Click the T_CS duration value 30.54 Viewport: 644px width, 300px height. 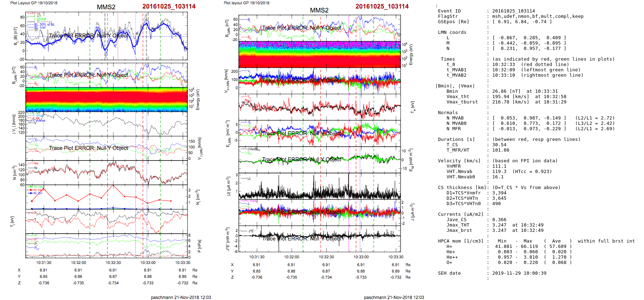[x=499, y=145]
